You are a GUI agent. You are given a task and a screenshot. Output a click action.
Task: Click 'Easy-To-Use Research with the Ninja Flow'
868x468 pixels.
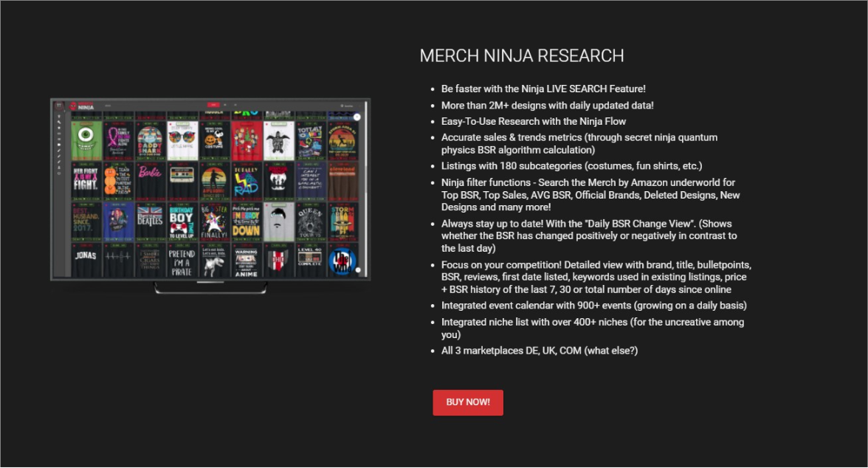[533, 121]
